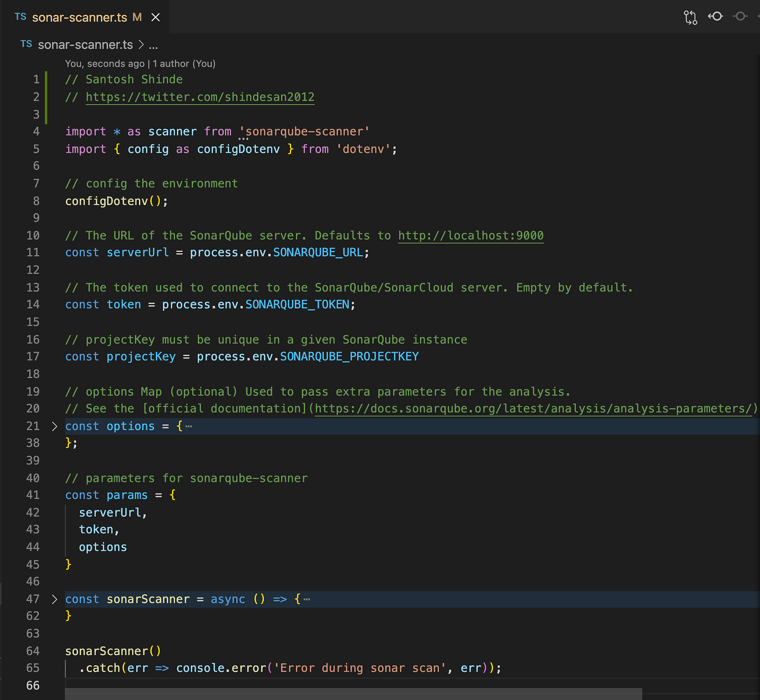Click 'console.error' on line 65
The width and height of the screenshot is (760, 700).
pyautogui.click(x=221, y=668)
